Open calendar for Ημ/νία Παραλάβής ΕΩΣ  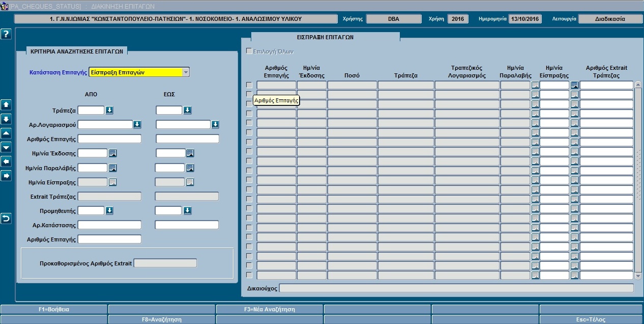pyautogui.click(x=190, y=168)
